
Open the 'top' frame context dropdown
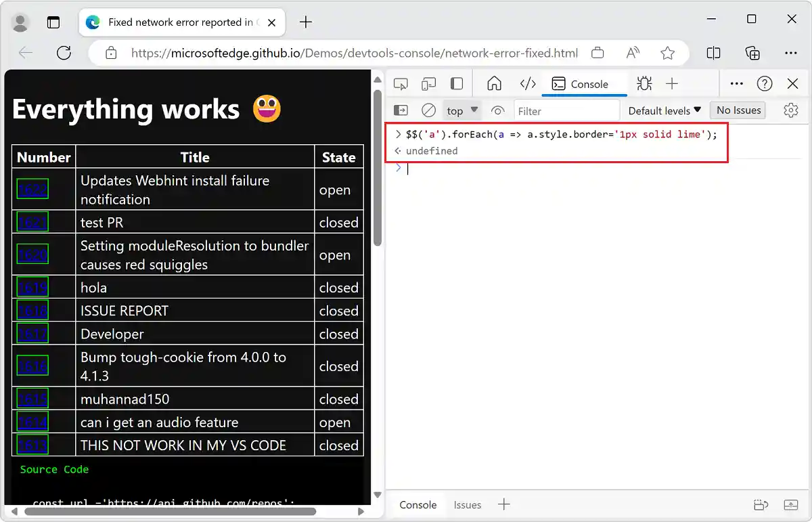[461, 110]
